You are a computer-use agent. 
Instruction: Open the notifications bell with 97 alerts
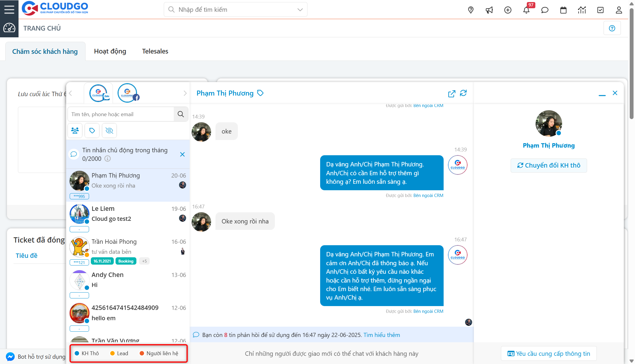[x=527, y=10]
